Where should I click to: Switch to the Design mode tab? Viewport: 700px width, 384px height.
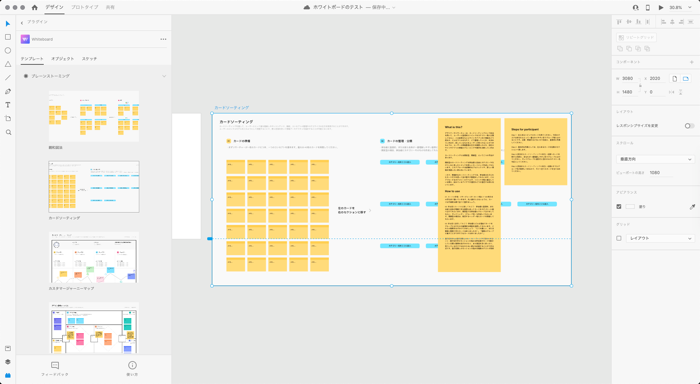coord(54,8)
